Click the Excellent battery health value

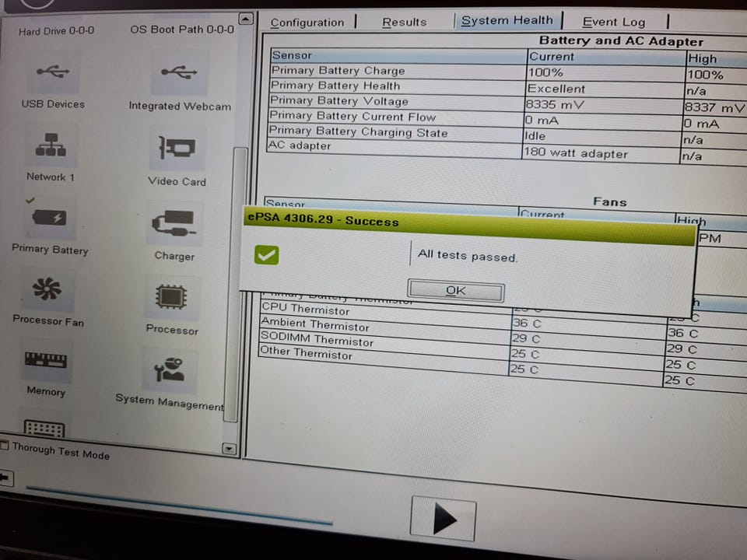click(556, 89)
